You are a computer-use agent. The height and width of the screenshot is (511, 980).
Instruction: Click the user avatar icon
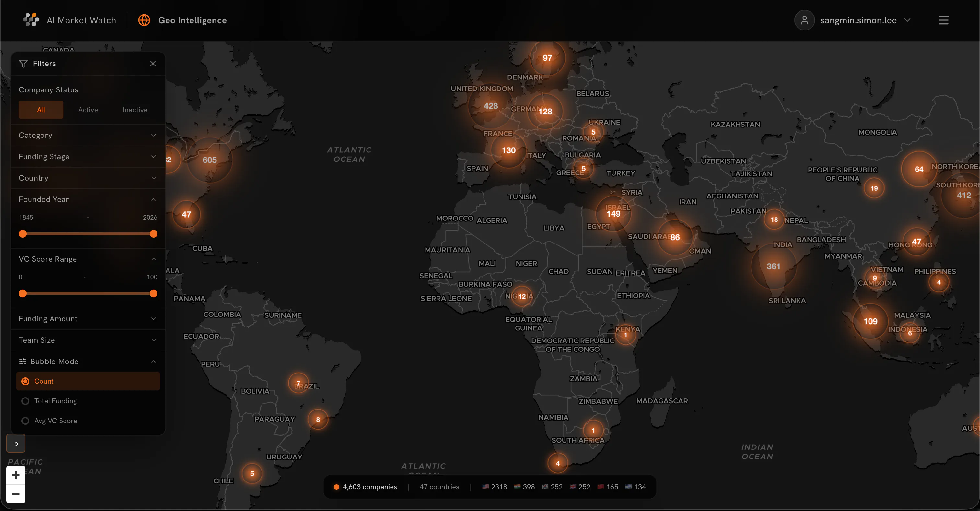804,20
